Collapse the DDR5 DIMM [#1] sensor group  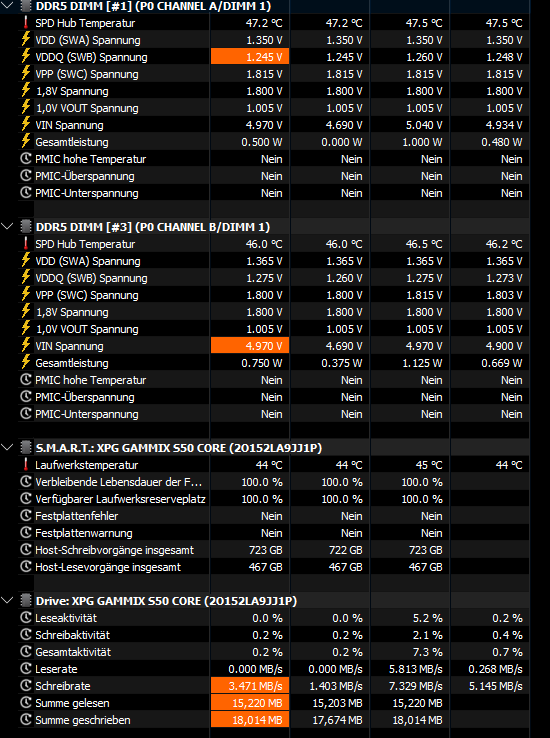coord(7,6)
